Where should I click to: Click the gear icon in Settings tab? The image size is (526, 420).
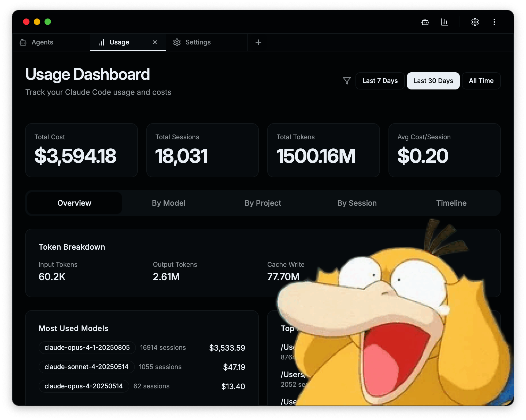pyautogui.click(x=177, y=42)
